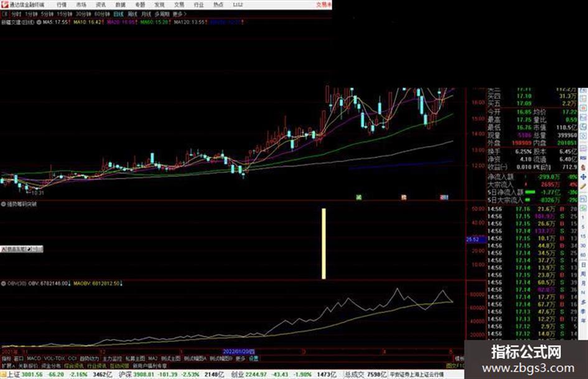This screenshot has width=588, height=379.
Task: Open the 行情 menu
Action: (62, 4)
